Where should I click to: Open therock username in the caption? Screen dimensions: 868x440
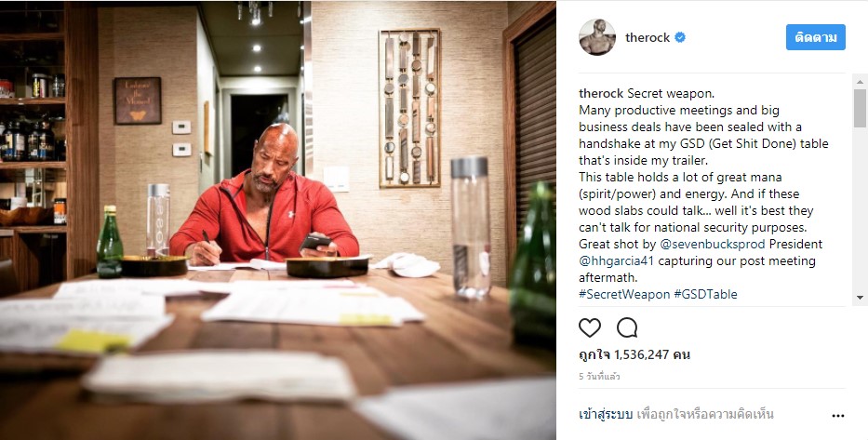[x=601, y=94]
